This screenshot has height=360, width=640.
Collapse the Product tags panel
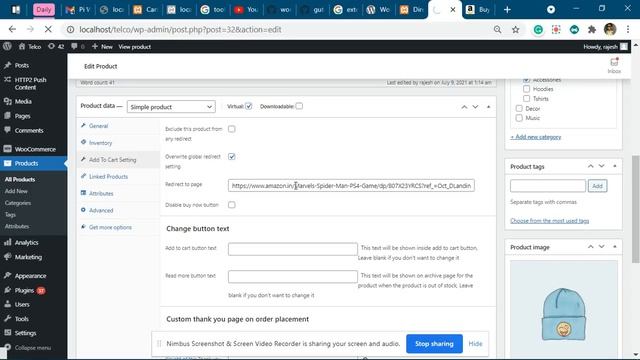point(615,166)
